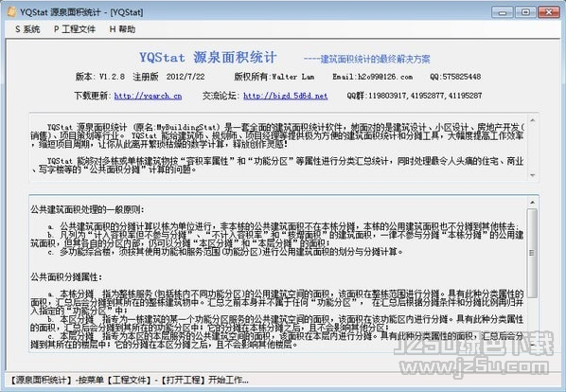Click the title text YQStat 源泉面积统计
The width and height of the screenshot is (566, 392).
pos(208,58)
